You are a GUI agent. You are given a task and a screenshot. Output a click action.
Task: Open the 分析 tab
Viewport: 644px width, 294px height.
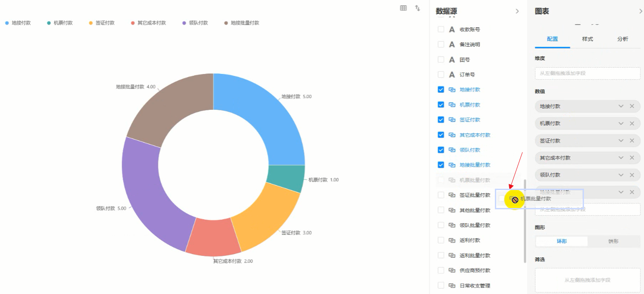pos(623,39)
